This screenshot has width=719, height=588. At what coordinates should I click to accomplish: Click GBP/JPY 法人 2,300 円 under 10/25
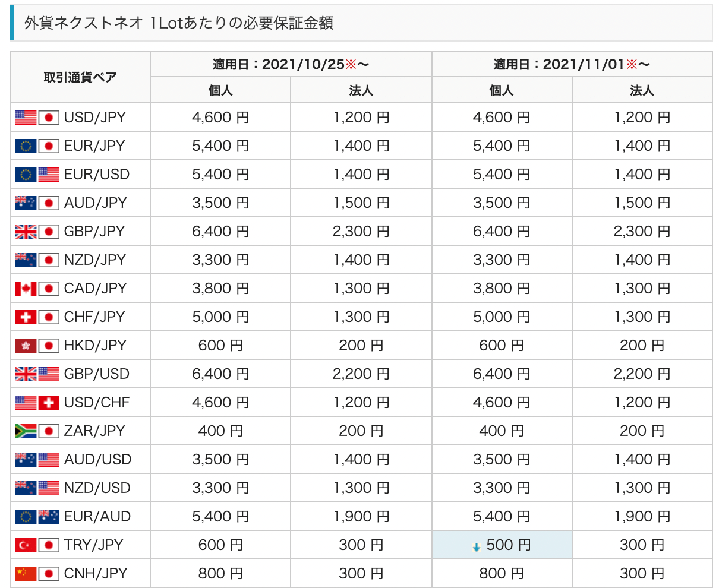[361, 232]
